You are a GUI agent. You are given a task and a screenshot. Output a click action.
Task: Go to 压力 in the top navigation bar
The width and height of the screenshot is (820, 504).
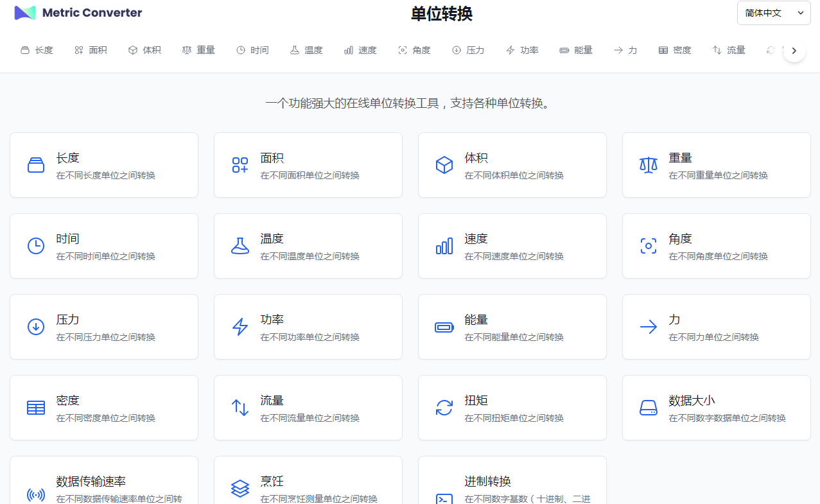click(x=468, y=50)
